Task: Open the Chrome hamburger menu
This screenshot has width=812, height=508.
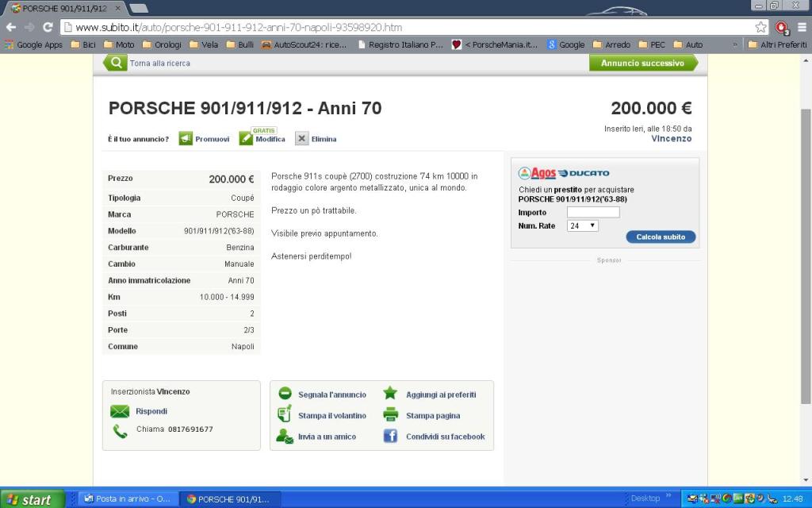Action: pos(802,28)
